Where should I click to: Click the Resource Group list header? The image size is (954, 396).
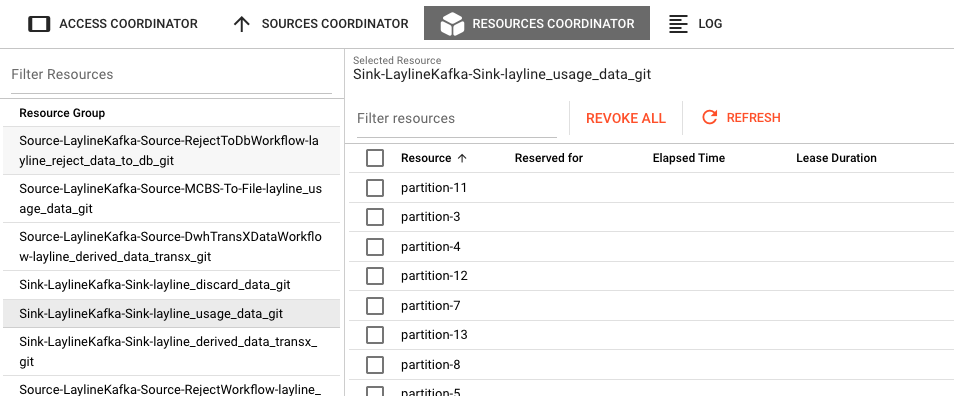point(62,113)
